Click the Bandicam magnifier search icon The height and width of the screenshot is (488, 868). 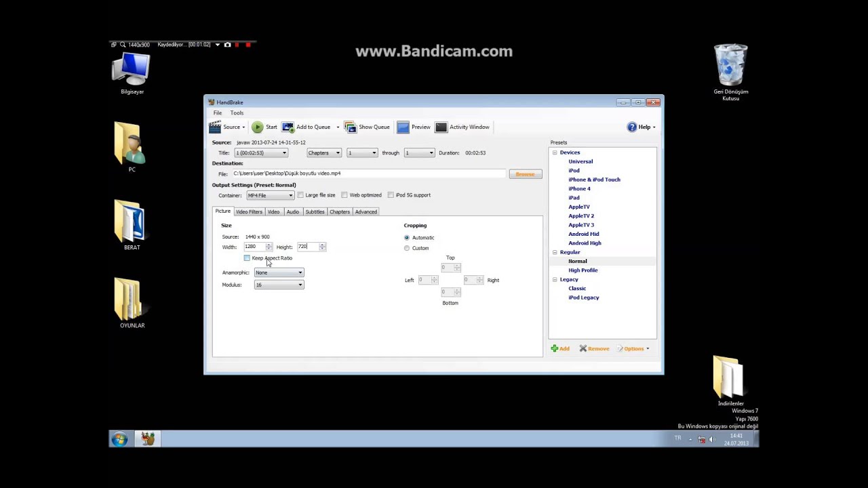(123, 45)
